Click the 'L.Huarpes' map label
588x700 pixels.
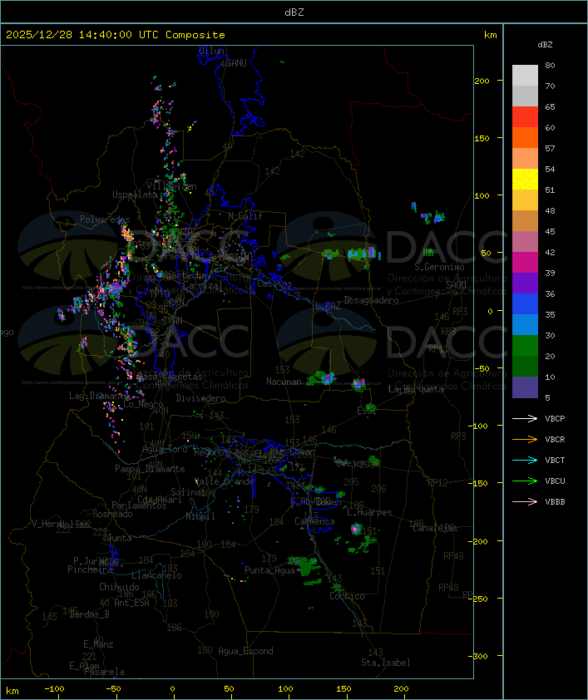tap(369, 512)
